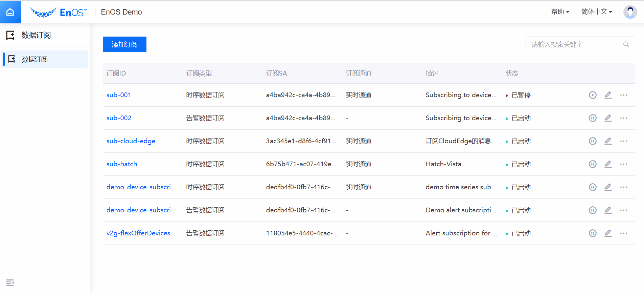Pause the sub-hatch subscription

592,164
